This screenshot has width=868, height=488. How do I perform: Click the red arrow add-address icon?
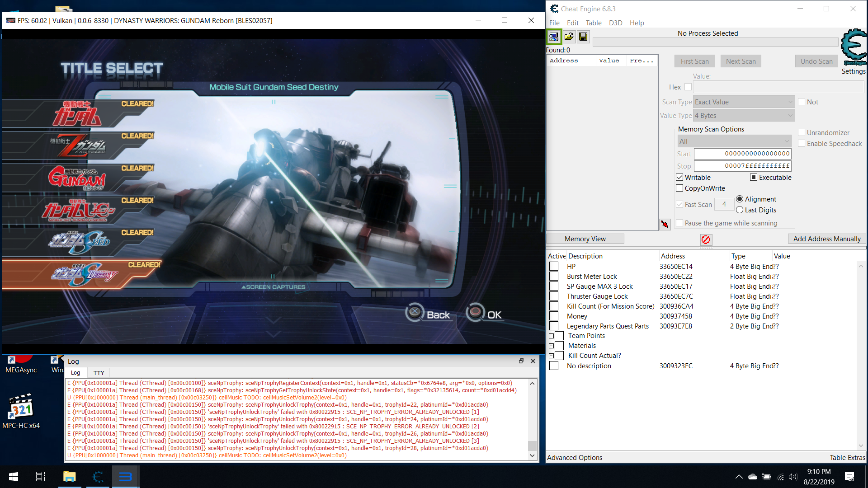[665, 224]
